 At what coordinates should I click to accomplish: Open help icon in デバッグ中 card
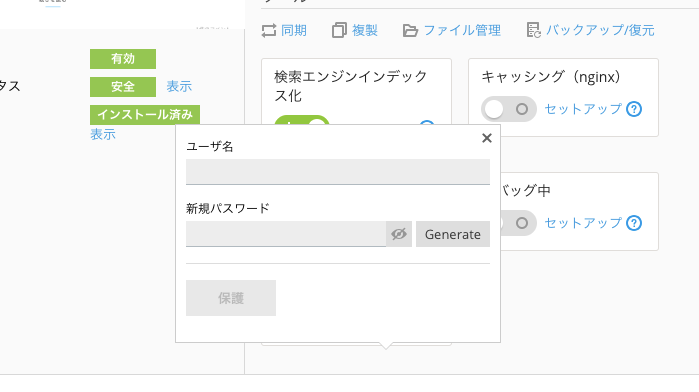click(634, 223)
